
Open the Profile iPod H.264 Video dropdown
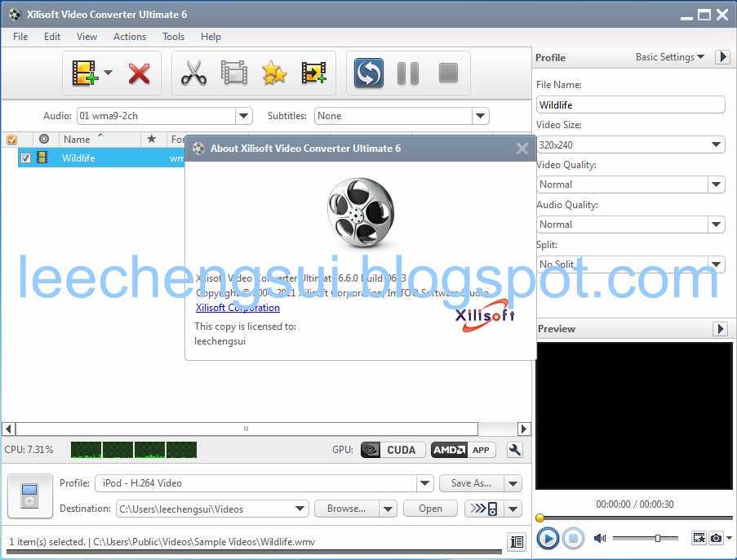(424, 483)
